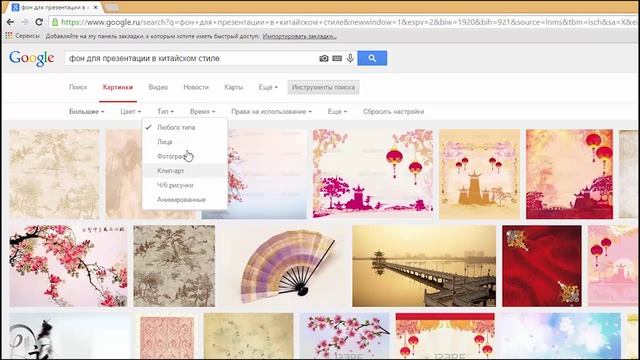Screen dimensions: 640x360
Task: Open the beige landscape pattern thumbnail in first row
Action: click(x=54, y=174)
